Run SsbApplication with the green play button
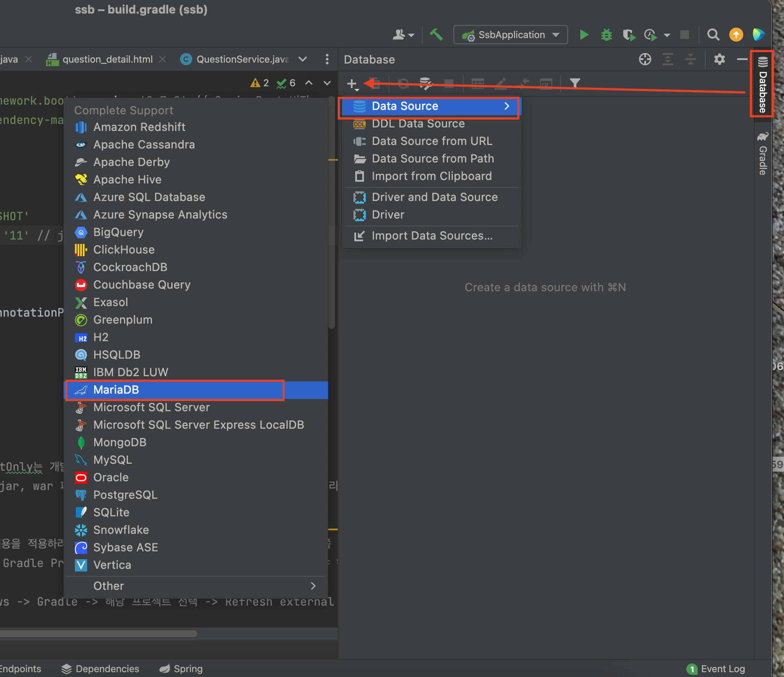This screenshot has width=784, height=677. click(584, 35)
